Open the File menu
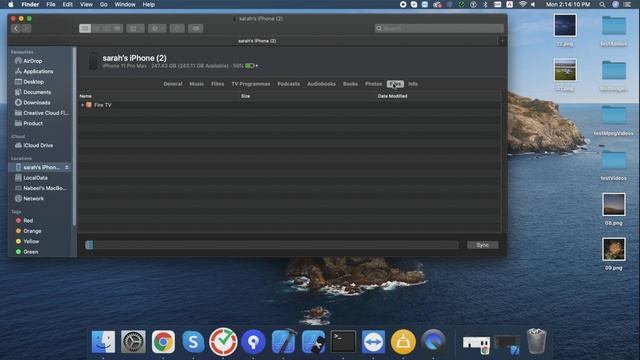Screen dimensions: 640x360 point(51,4)
